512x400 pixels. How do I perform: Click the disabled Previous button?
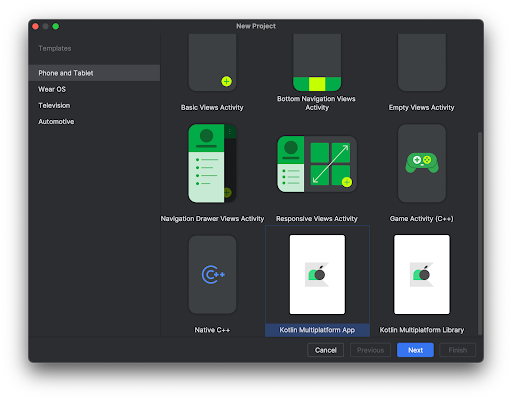pos(370,350)
